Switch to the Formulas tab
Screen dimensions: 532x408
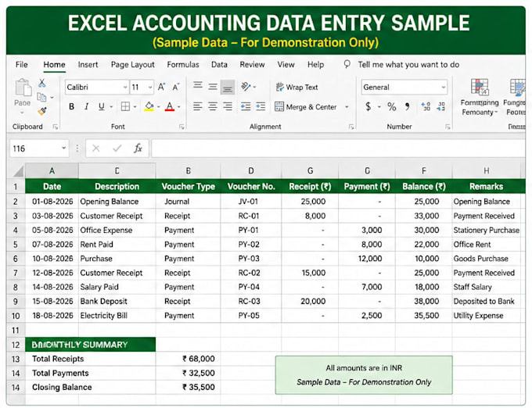click(183, 64)
